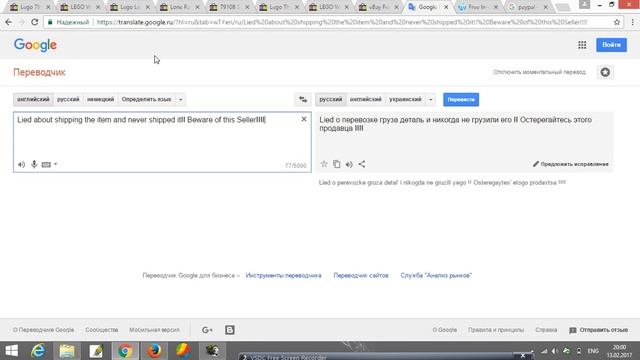Click the Войти sign-in button
Viewport: 640px width, 360px height.
(x=611, y=45)
